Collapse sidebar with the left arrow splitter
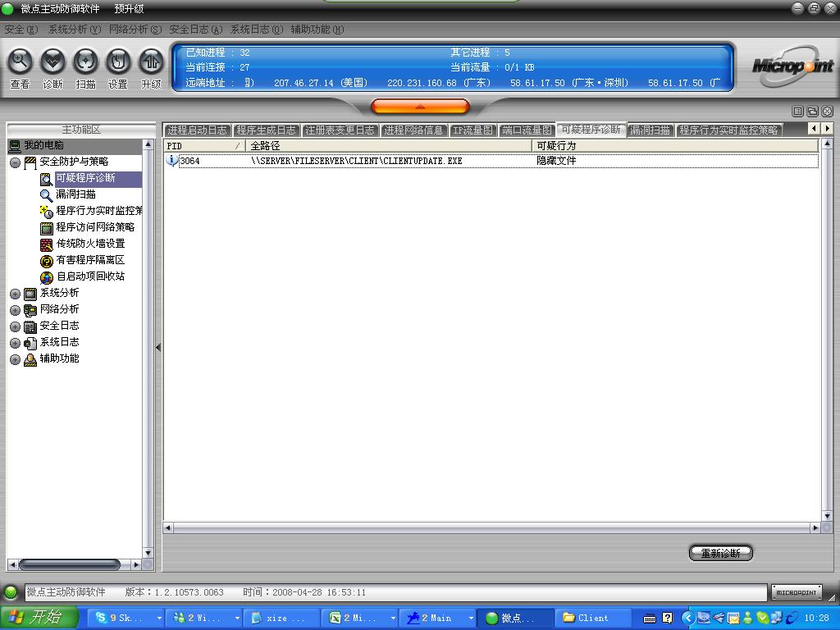 (158, 347)
